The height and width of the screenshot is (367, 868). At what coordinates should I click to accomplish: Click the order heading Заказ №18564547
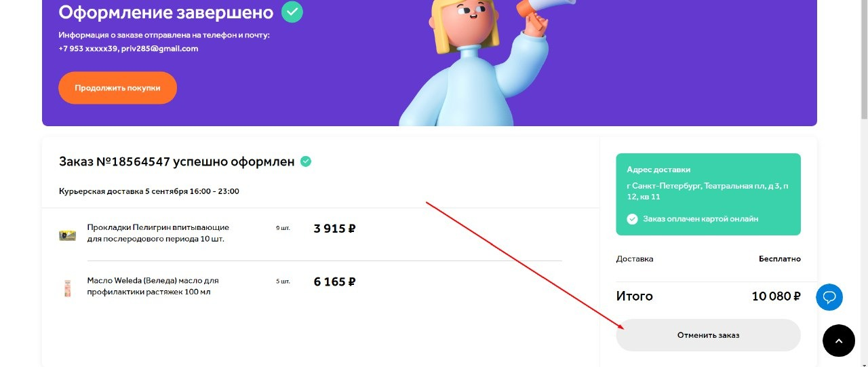(177, 161)
